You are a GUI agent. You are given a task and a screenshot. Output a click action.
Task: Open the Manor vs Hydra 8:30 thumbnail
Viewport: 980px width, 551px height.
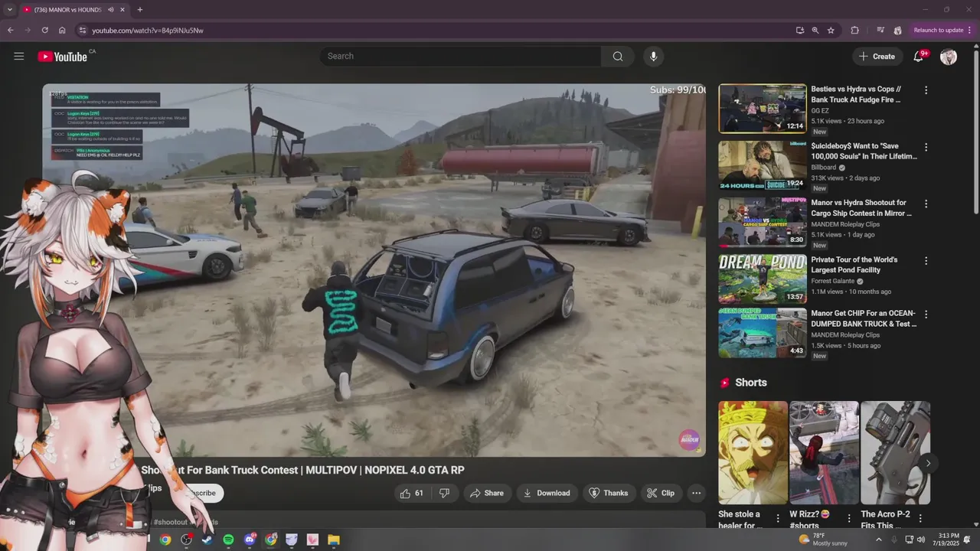(x=763, y=222)
